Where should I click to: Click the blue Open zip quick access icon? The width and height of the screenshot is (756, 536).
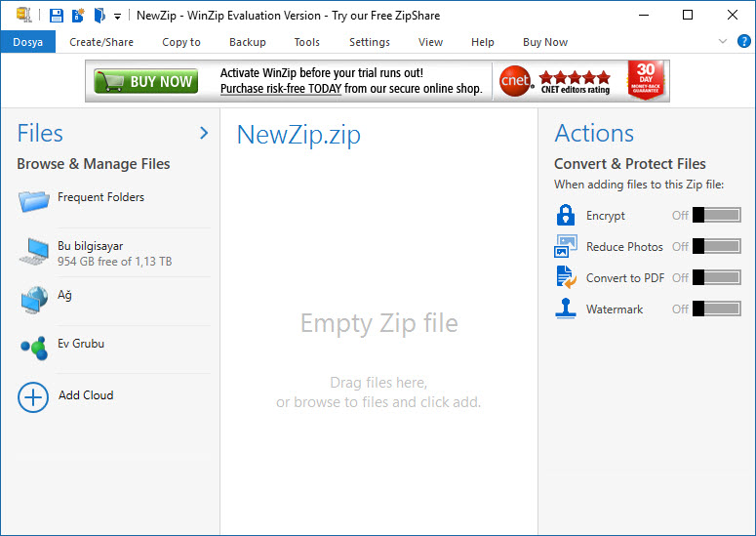pos(99,16)
